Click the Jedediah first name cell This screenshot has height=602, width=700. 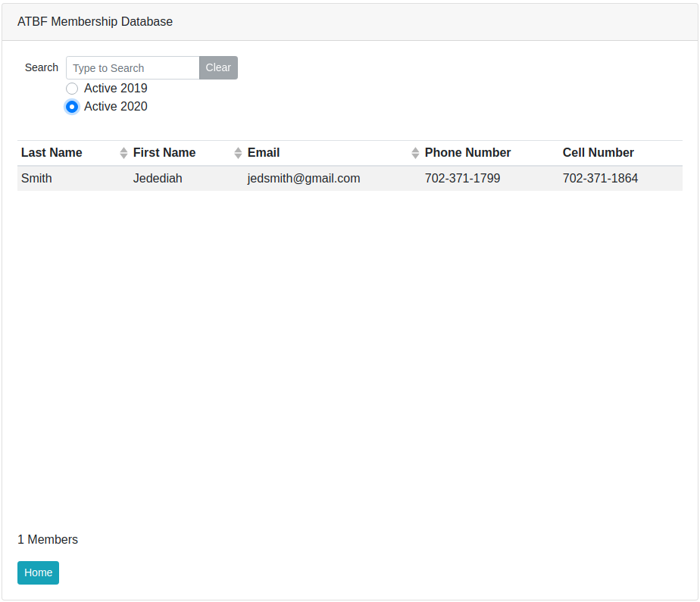pos(158,179)
